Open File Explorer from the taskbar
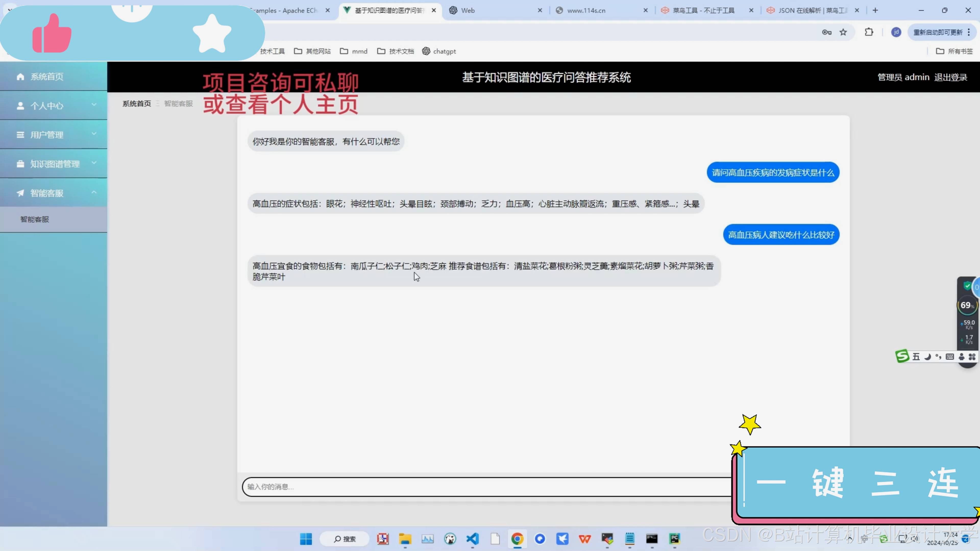 coord(405,539)
